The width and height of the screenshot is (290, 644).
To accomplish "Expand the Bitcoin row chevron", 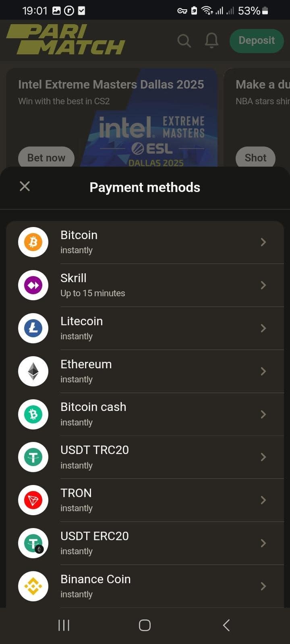I will pos(263,242).
